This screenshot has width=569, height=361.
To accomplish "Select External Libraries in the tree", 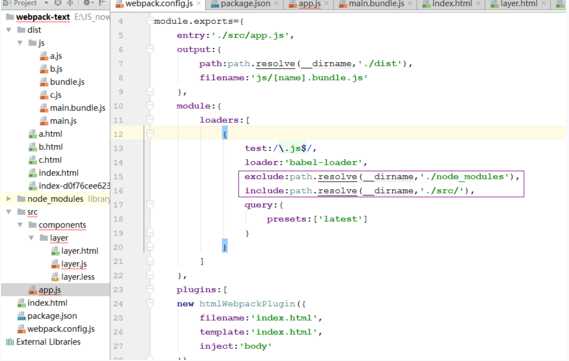I will point(48,342).
